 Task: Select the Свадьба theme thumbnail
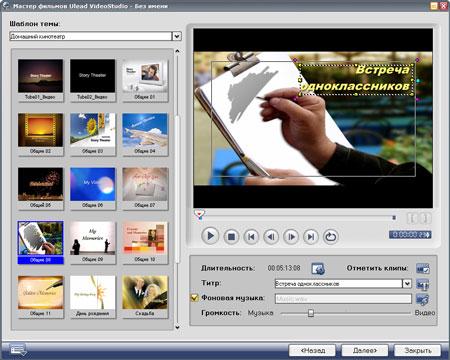click(x=145, y=296)
